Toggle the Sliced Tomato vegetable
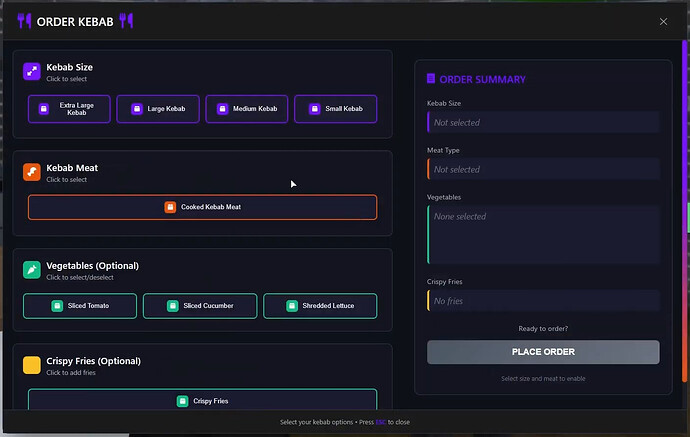 [80, 305]
